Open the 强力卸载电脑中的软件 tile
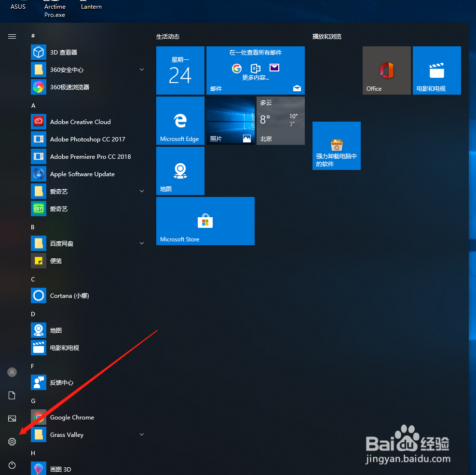Viewport: 476px width, 475px height. tap(336, 146)
